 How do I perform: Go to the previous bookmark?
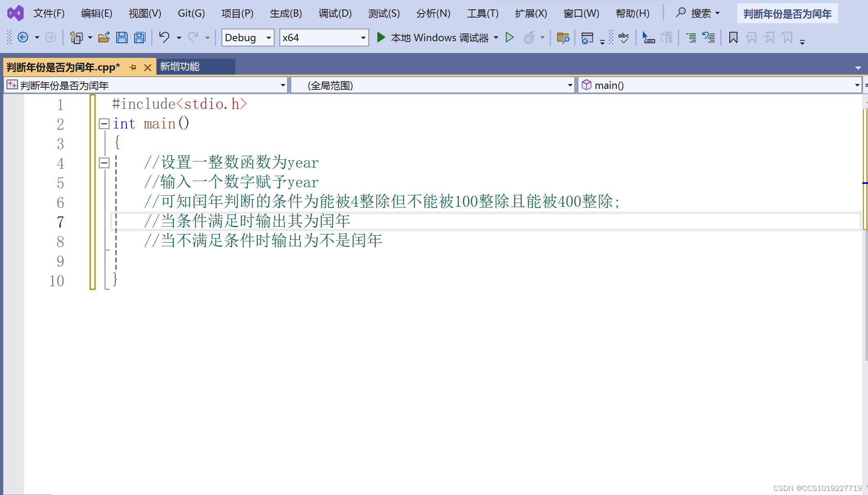click(x=751, y=38)
